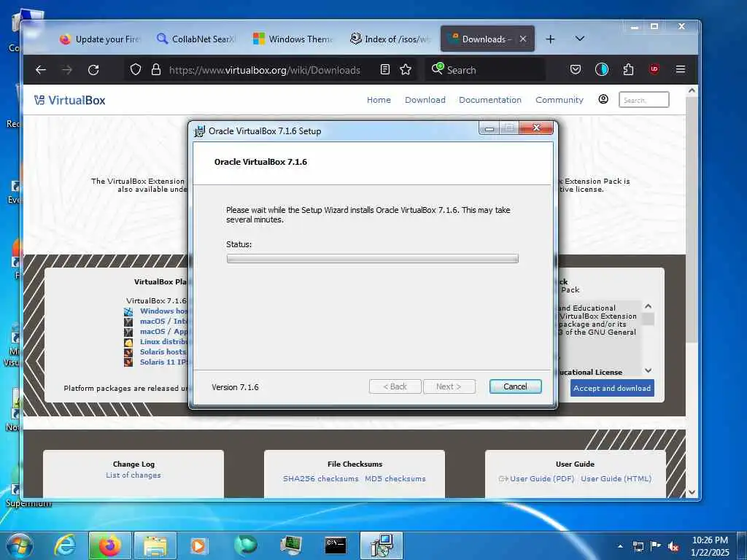Switch to the Update your Firefox tab
747x560 pixels.
click(x=99, y=39)
